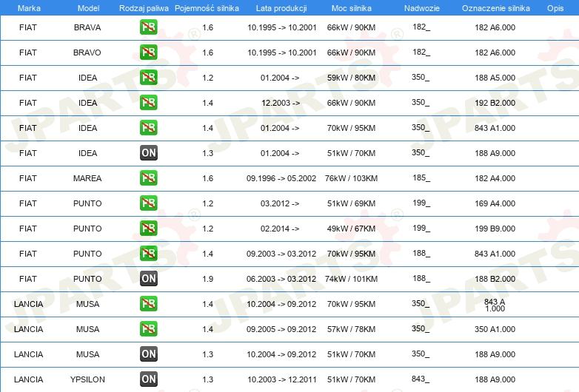Click engine code 350 A1.000
The width and height of the screenshot is (579, 392).
tap(495, 329)
